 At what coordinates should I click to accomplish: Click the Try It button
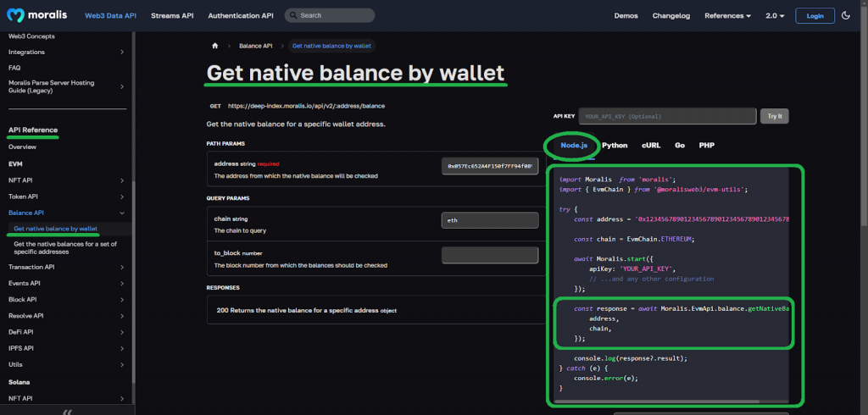(x=775, y=116)
